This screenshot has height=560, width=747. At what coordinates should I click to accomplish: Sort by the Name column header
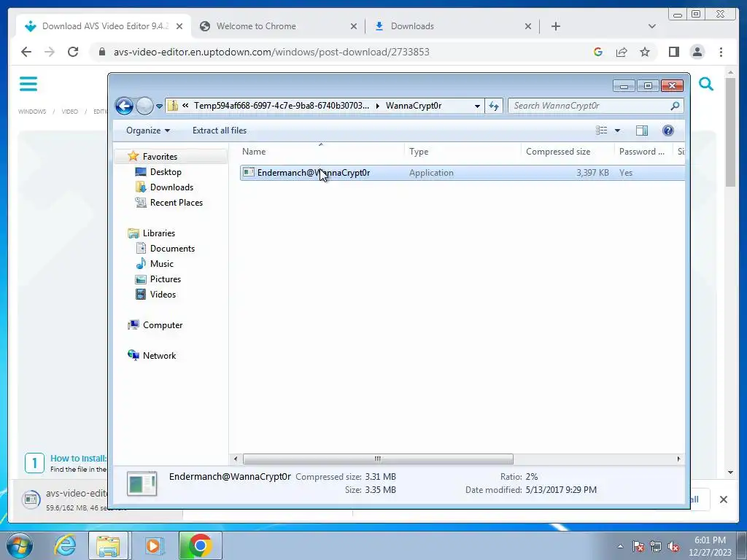tap(321, 152)
